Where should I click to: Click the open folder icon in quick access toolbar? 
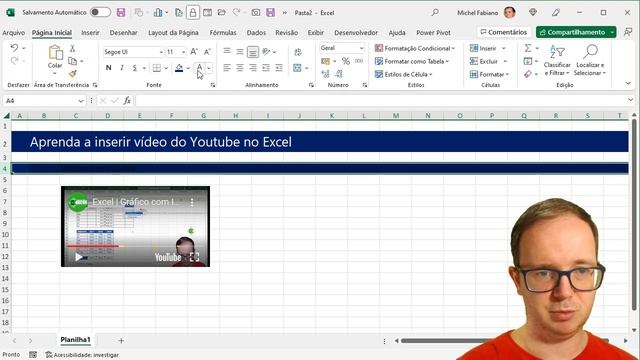pyautogui.click(x=222, y=13)
